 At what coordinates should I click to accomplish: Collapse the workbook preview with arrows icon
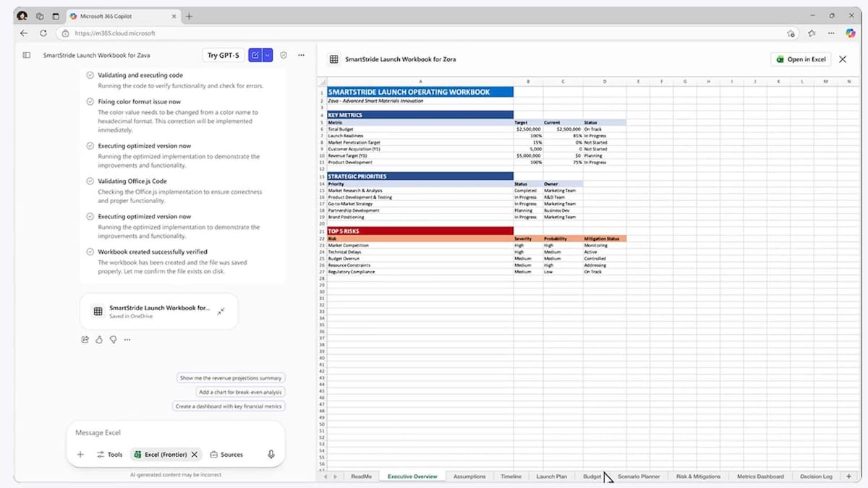click(221, 311)
